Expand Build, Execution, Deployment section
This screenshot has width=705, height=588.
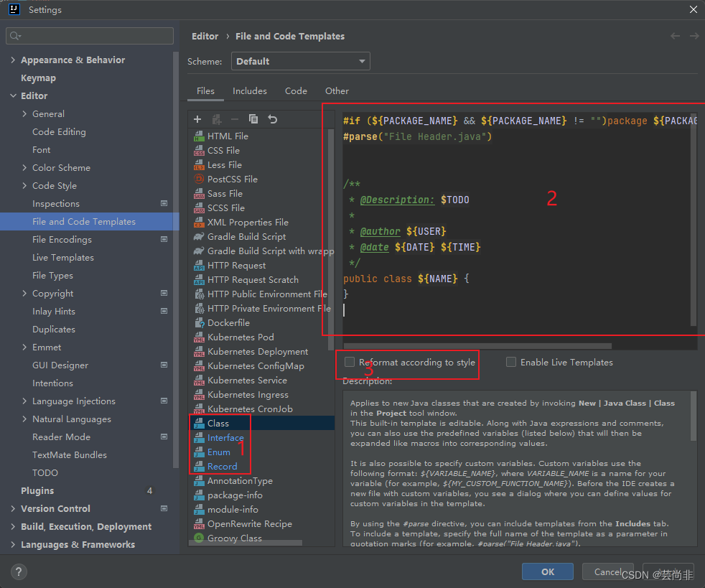coord(13,526)
